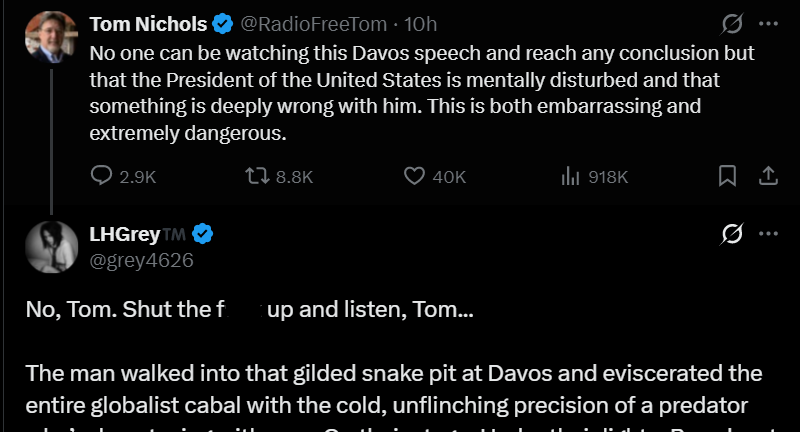View analytics for the 918K views post
Image resolution: width=800 pixels, height=432 pixels.
point(571,176)
